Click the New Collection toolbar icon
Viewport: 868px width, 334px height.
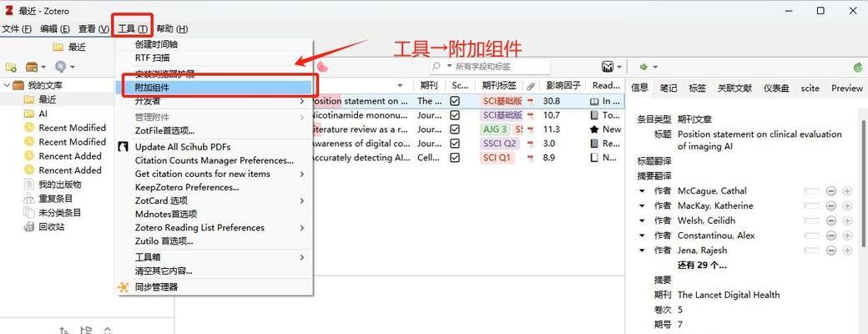click(x=11, y=67)
